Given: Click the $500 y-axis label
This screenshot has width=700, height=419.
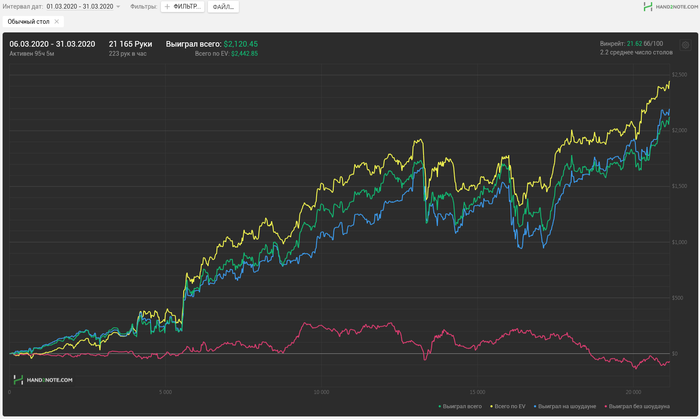Looking at the screenshot, I should coord(678,298).
